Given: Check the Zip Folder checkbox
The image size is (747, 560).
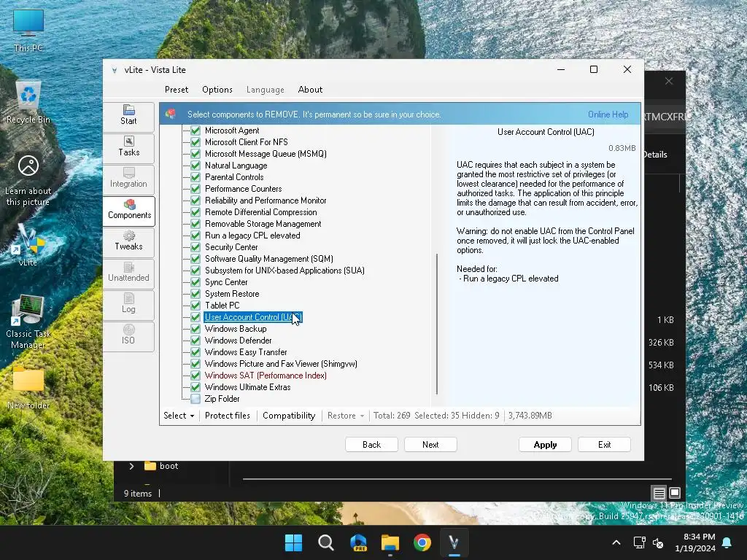Looking at the screenshot, I should coord(196,399).
